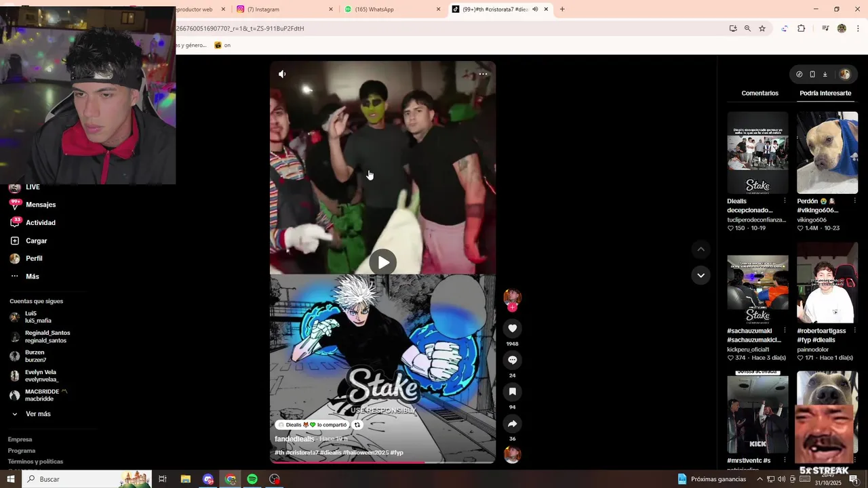Go to next video with down arrow

click(701, 275)
